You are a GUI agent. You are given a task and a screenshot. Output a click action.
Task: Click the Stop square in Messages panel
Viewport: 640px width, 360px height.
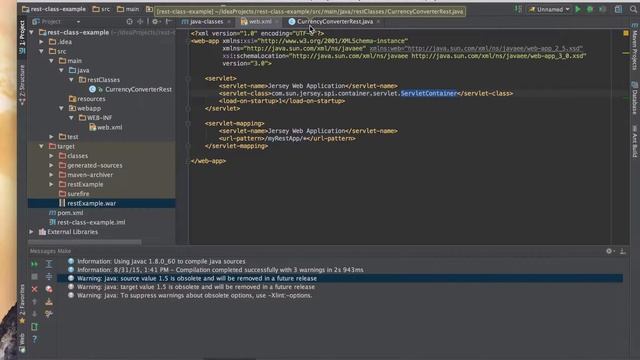coord(35,277)
